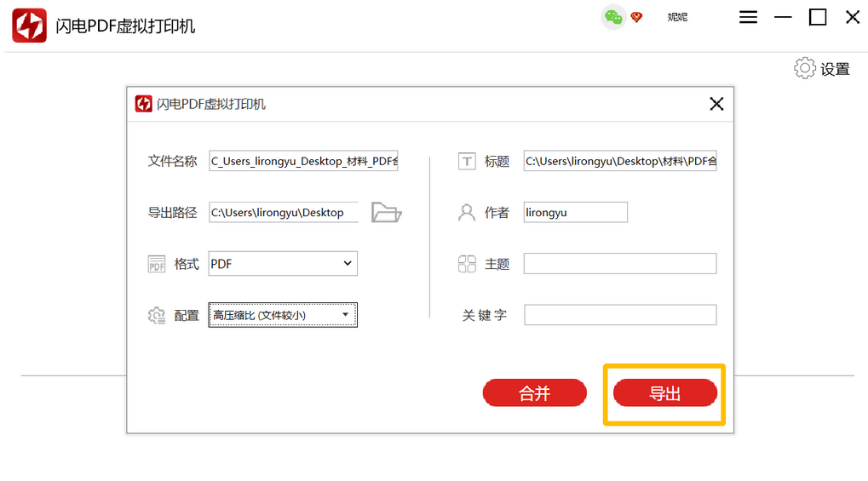Click the 设置 gear icon
This screenshot has width=868, height=481.
(805, 68)
